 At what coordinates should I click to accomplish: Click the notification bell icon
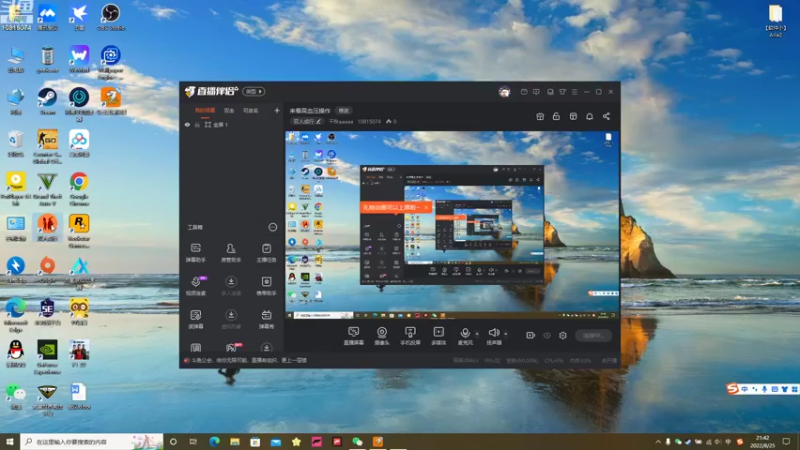point(589,116)
